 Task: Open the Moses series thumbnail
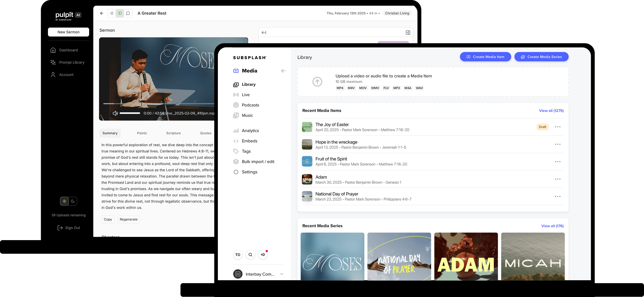coord(332,257)
